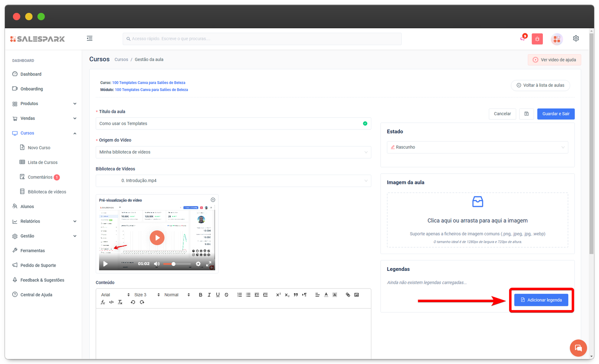
Task: Collapse the sidebar with the hamburger icon
Action: click(89, 38)
